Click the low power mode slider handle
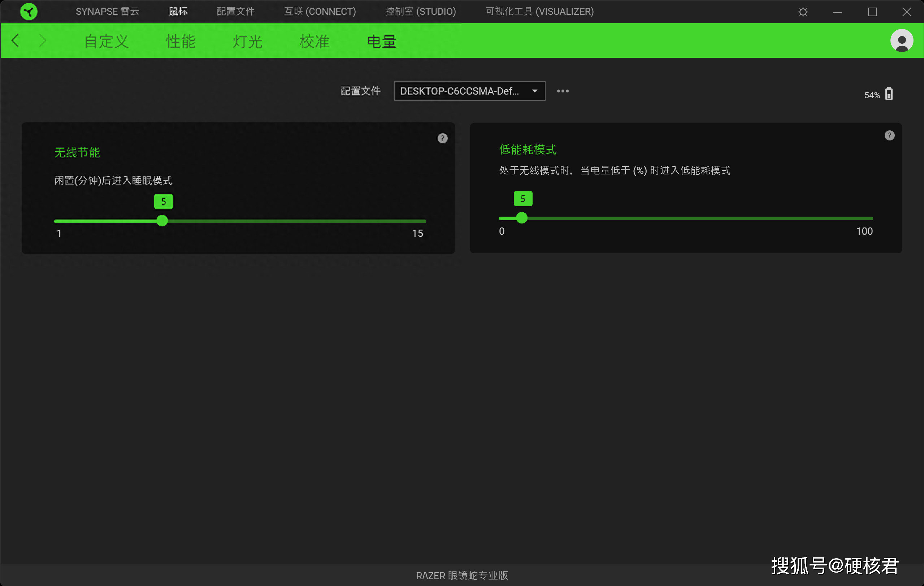The image size is (924, 586). pyautogui.click(x=521, y=218)
